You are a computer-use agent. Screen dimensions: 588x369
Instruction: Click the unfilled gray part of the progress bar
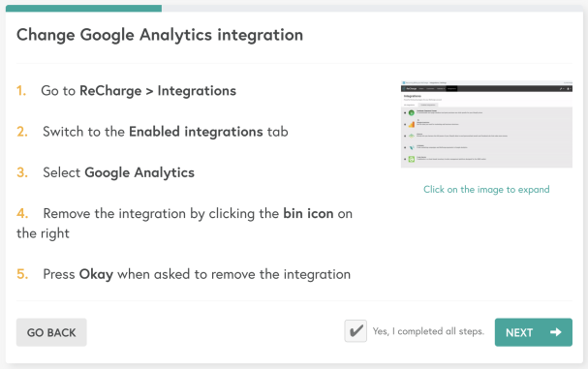click(372, 9)
